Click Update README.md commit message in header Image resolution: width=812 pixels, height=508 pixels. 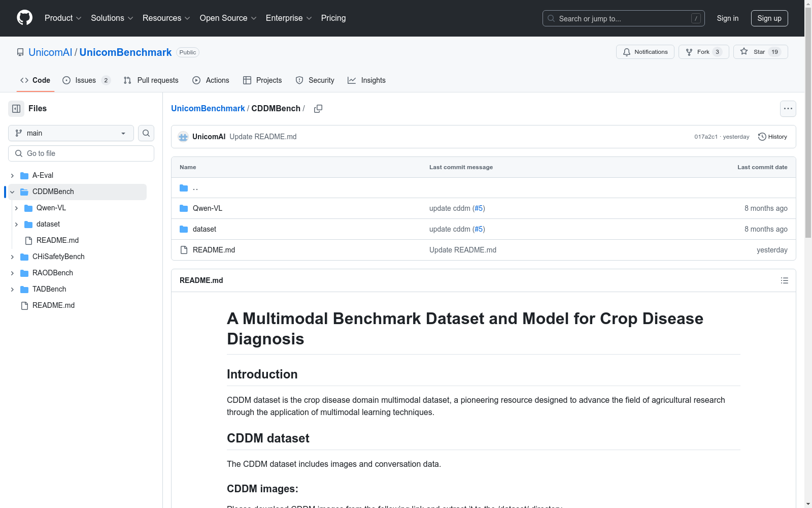pyautogui.click(x=263, y=137)
